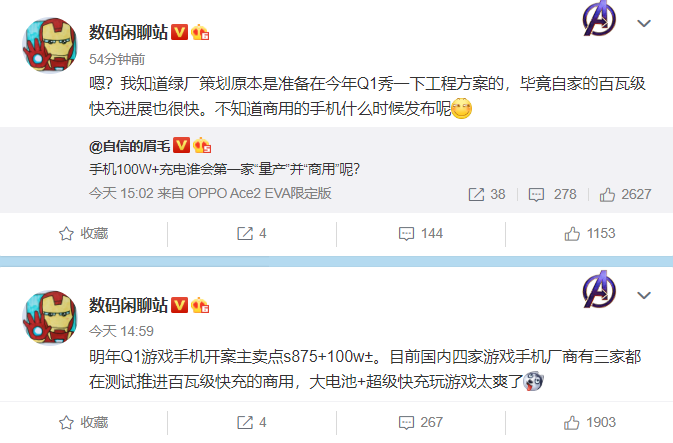This screenshot has height=443, width=673.
Task: Open the 144 comments on the first post
Action: [x=421, y=234]
